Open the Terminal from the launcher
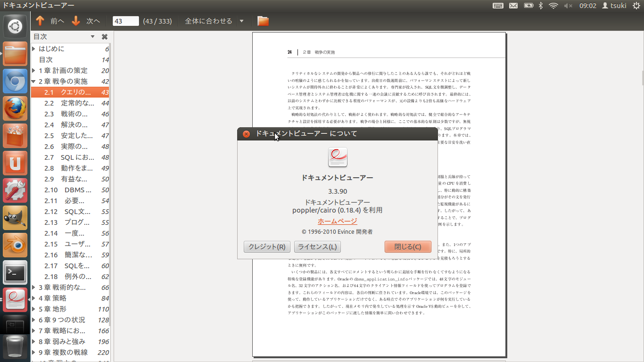 (15, 272)
